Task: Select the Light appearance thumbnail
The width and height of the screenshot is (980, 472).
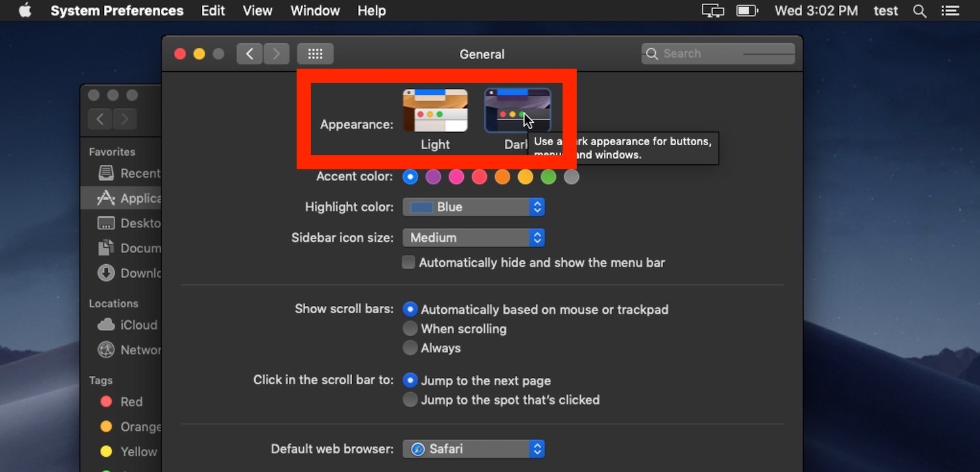Action: 435,110
